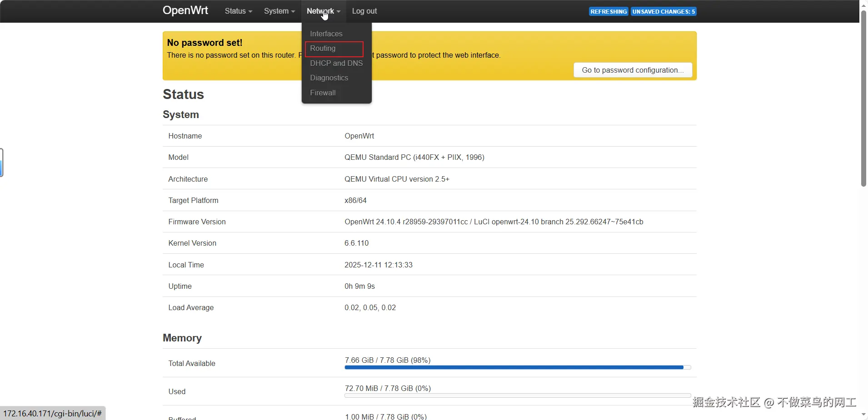Select the firmware version string
Image resolution: width=868 pixels, height=420 pixels.
[x=494, y=222]
